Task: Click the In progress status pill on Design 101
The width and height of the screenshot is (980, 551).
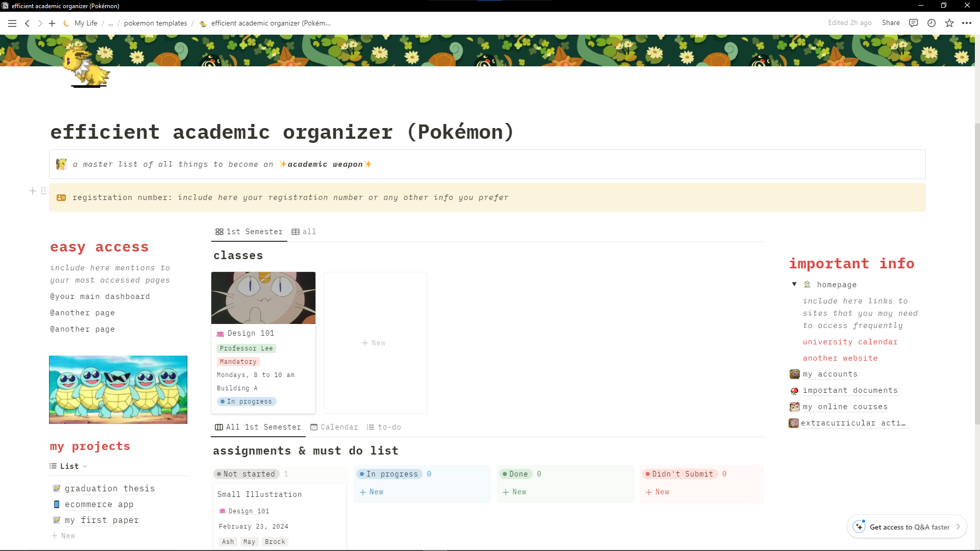Action: pos(247,402)
